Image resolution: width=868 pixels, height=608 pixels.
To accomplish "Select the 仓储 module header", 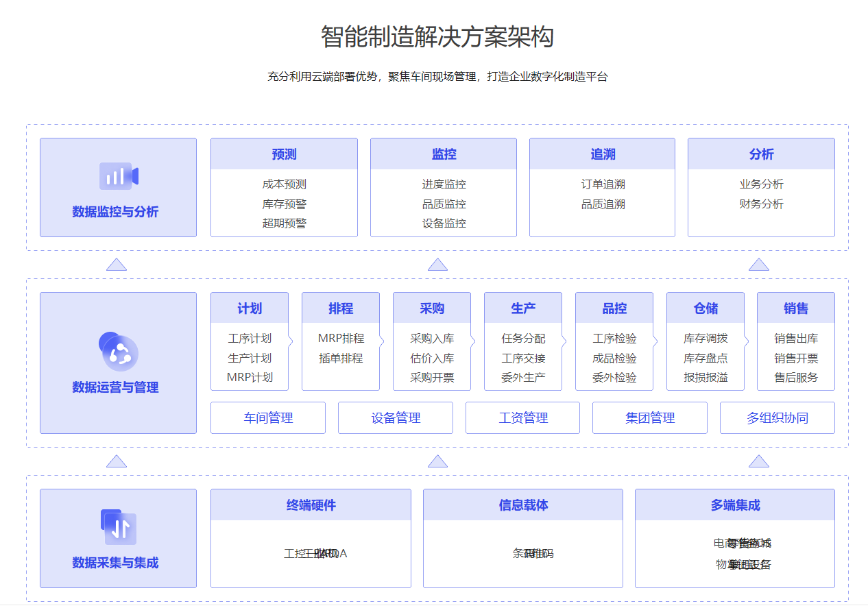I will pos(706,308).
